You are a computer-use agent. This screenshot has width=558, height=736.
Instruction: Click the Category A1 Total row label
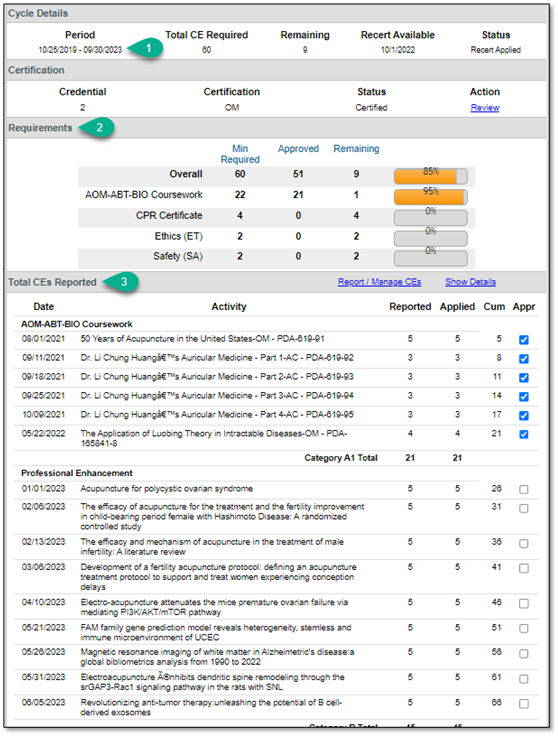click(x=341, y=458)
